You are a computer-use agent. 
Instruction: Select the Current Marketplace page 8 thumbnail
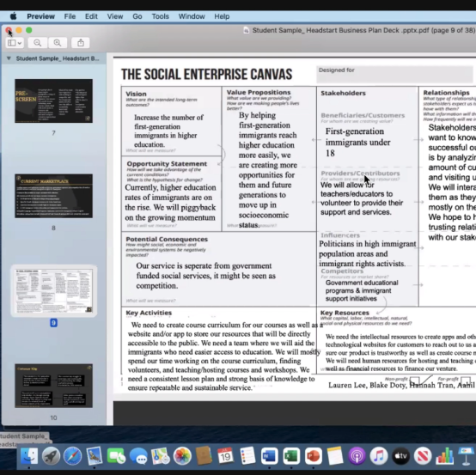pos(54,196)
